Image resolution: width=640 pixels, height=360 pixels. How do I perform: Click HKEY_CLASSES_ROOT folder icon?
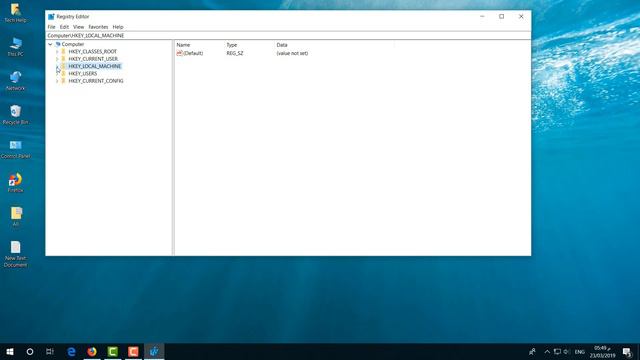(x=63, y=51)
